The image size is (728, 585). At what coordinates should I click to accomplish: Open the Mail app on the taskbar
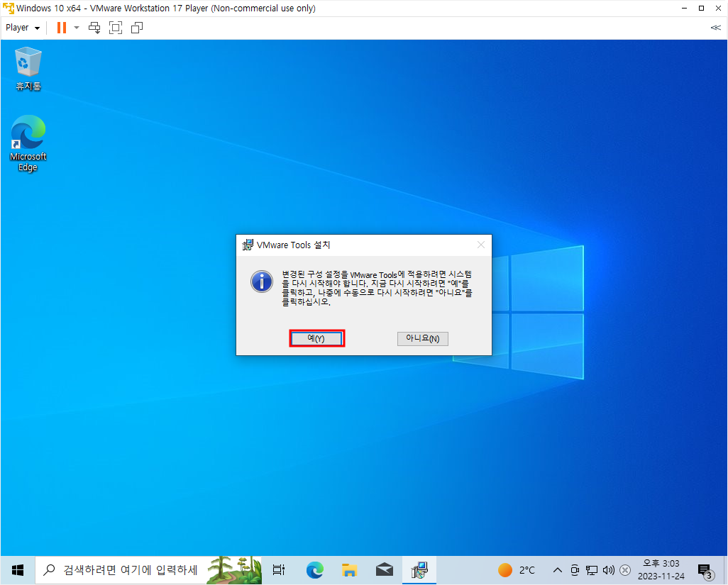tap(385, 570)
